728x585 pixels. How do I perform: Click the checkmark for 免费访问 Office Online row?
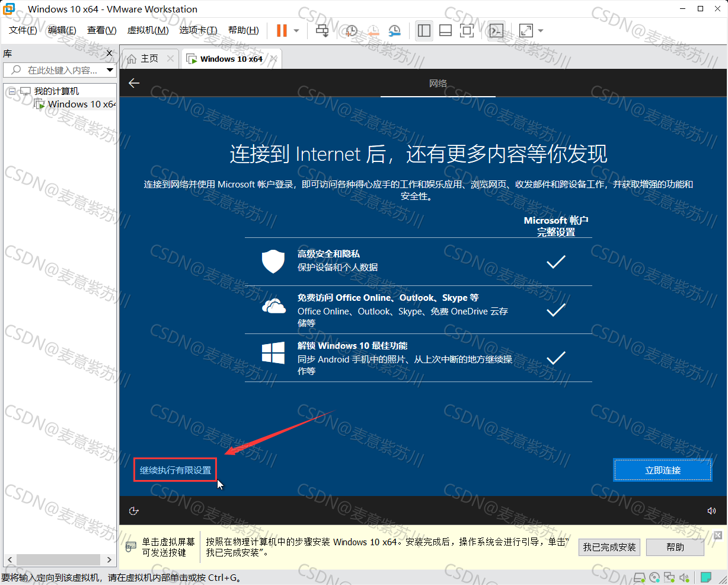click(556, 310)
